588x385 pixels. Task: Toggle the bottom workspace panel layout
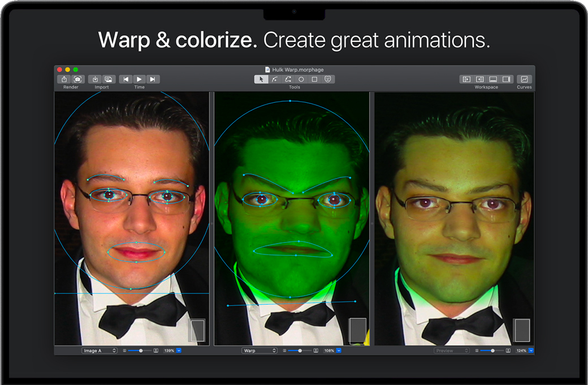(x=493, y=80)
